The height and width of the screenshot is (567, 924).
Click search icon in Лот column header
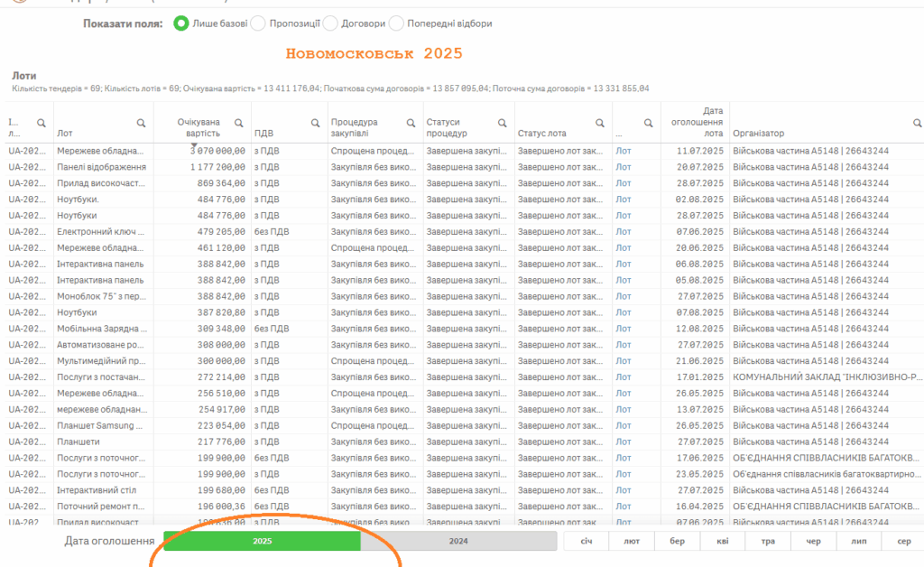[x=141, y=123]
